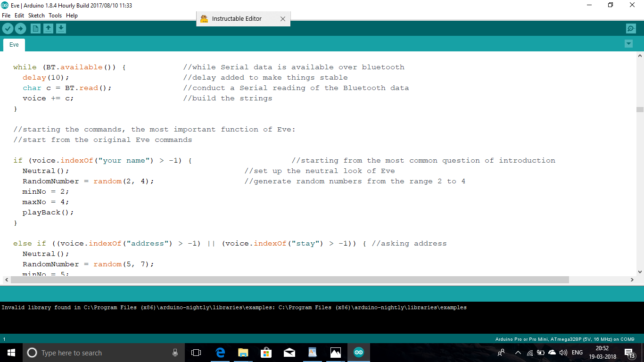644x362 pixels.
Task: Switch input language via the ENG indicator
Action: (x=577, y=352)
